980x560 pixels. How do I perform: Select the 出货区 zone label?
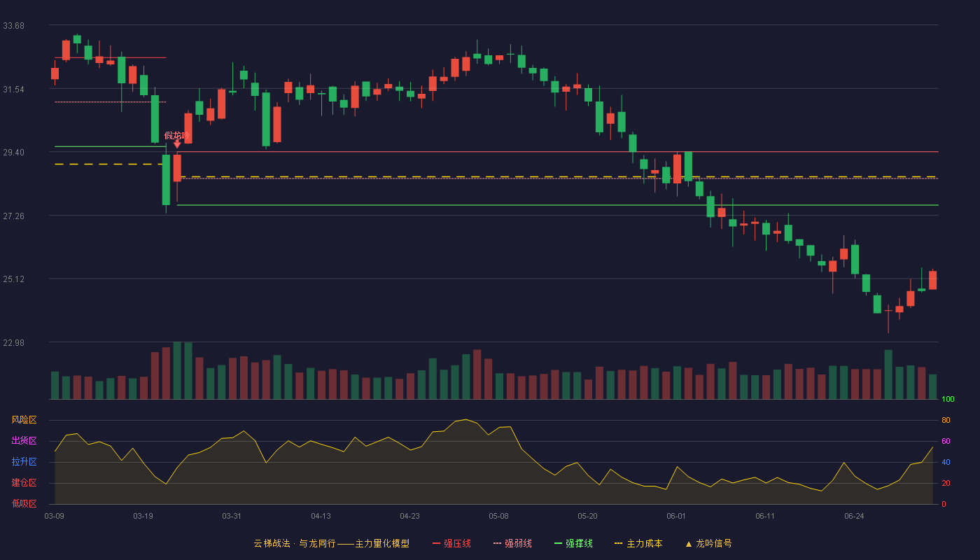24,441
